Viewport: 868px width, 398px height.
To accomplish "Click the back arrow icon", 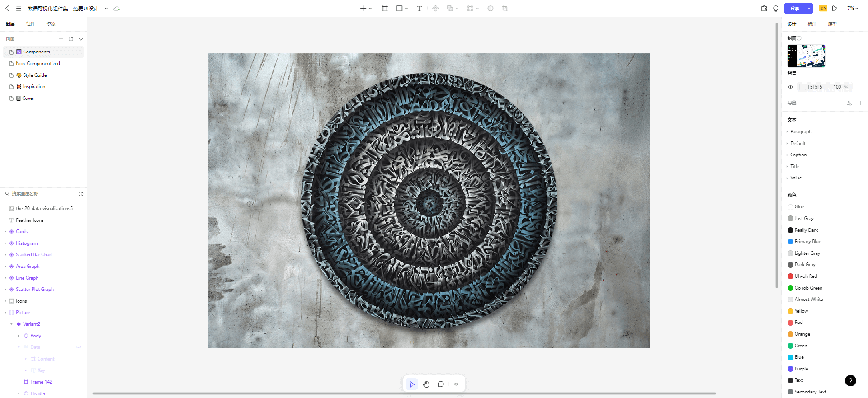I will click(x=7, y=8).
